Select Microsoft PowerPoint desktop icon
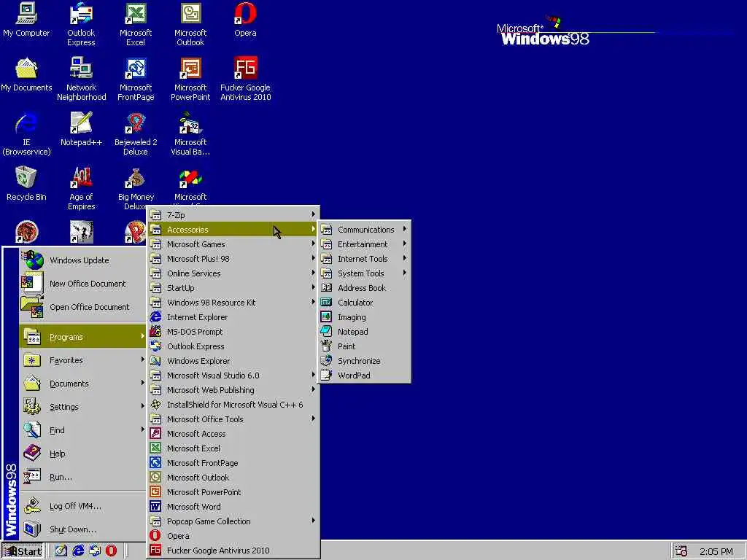747x560 pixels. coord(190,79)
